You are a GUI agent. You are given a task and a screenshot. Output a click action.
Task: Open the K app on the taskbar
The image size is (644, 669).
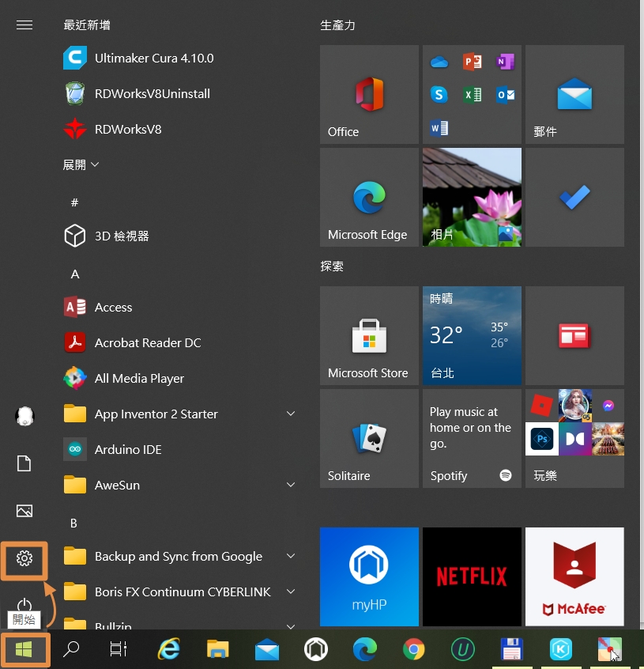[x=561, y=649]
